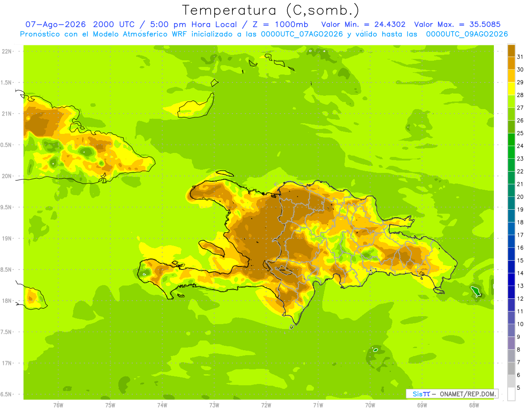This screenshot has width=532, height=411.
Task: Click the "31" legend value
Action: pos(520,57)
